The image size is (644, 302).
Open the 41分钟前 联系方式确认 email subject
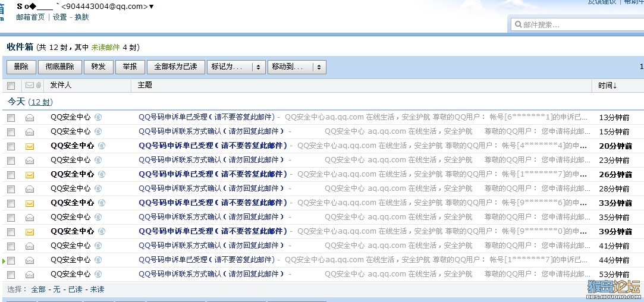tap(212, 246)
